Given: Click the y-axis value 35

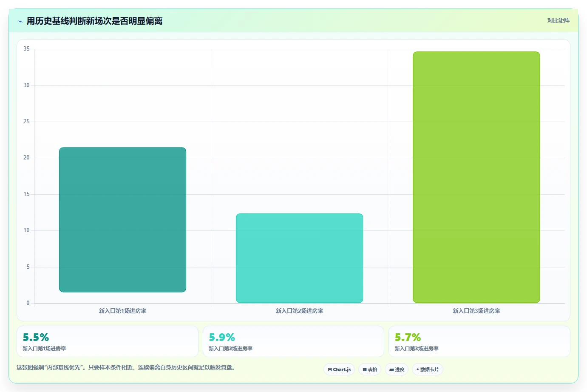Looking at the screenshot, I should point(26,49).
